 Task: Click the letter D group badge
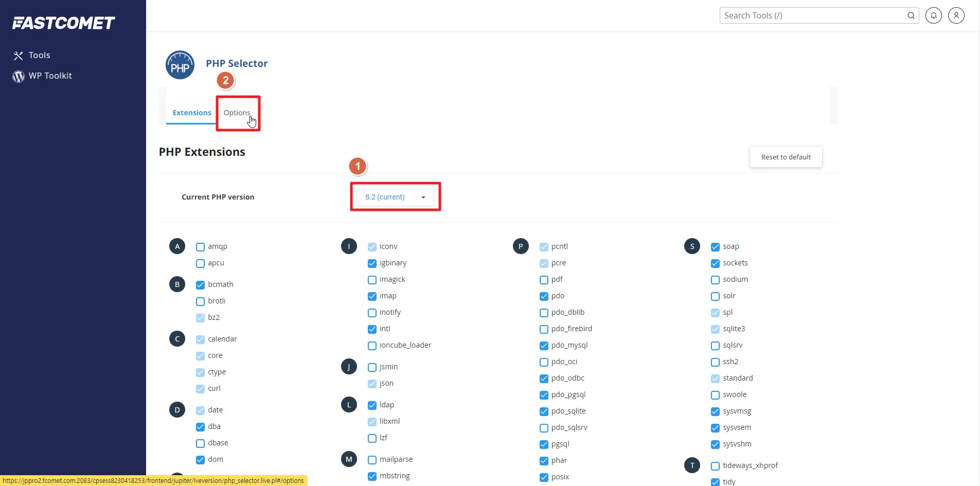click(177, 410)
